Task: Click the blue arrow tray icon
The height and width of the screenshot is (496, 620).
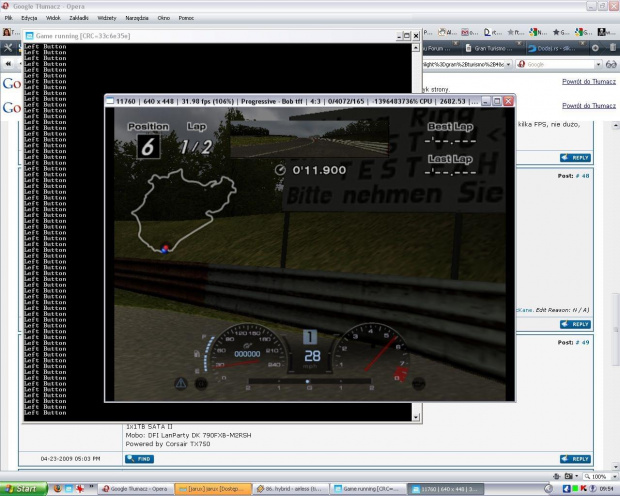Action: click(567, 489)
